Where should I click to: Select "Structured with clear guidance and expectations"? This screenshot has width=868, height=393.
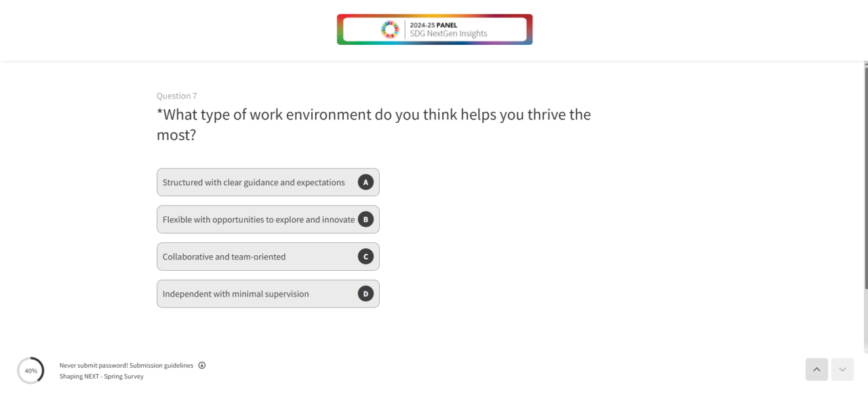click(254, 183)
